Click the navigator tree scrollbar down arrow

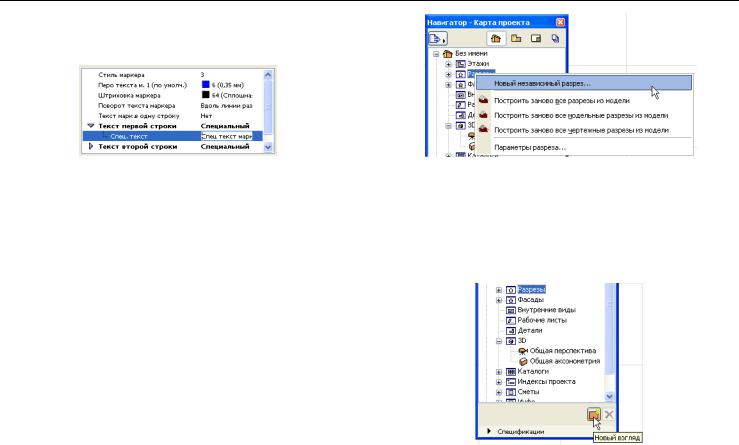(x=609, y=396)
